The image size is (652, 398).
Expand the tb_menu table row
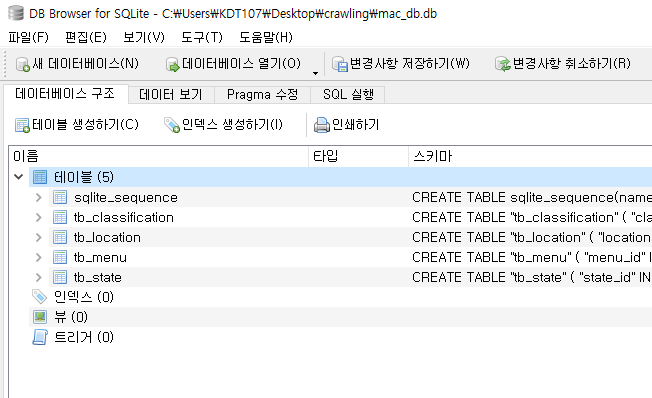point(39,257)
